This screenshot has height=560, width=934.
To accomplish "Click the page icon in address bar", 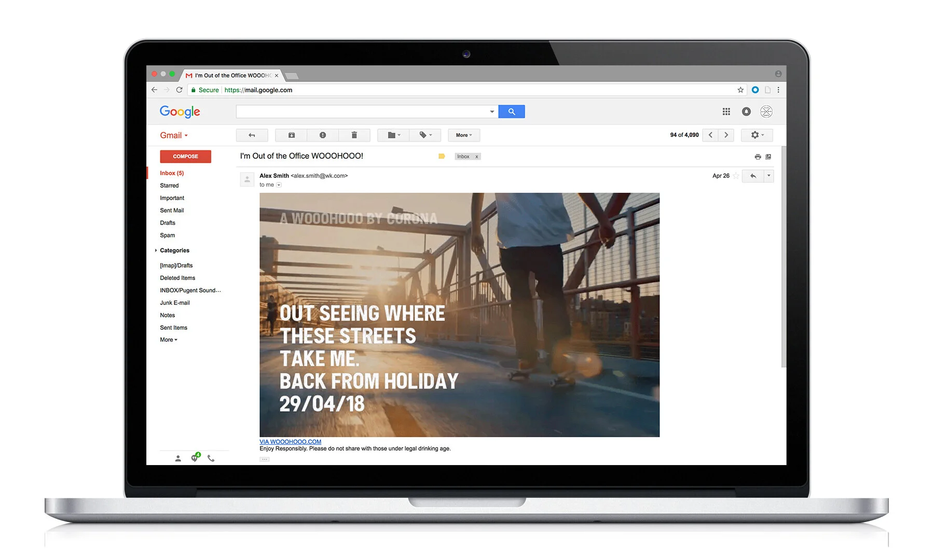I will click(767, 90).
